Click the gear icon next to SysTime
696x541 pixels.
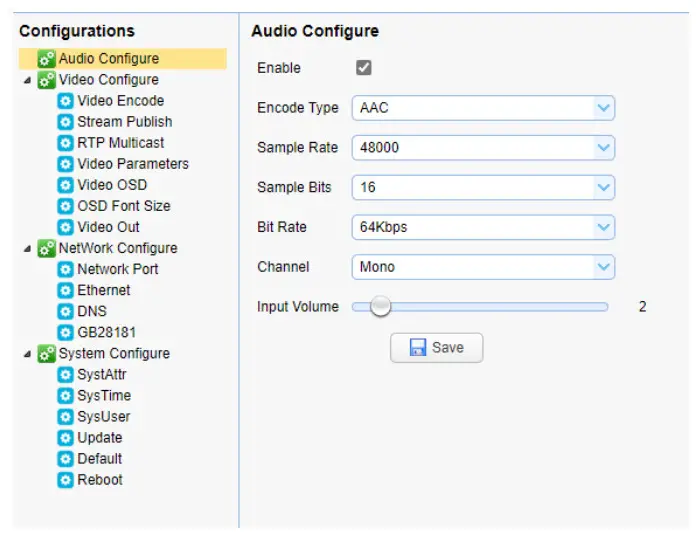(x=66, y=396)
